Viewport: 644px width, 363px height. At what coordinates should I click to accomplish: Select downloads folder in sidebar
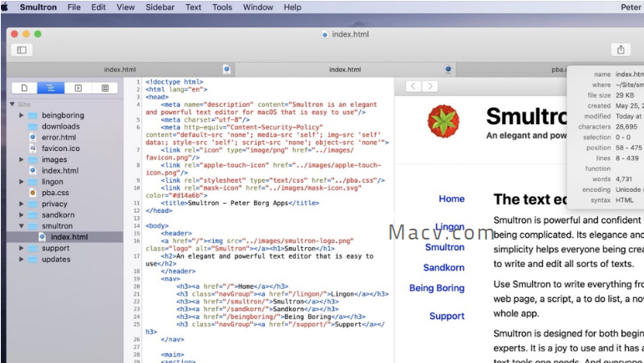click(x=60, y=126)
